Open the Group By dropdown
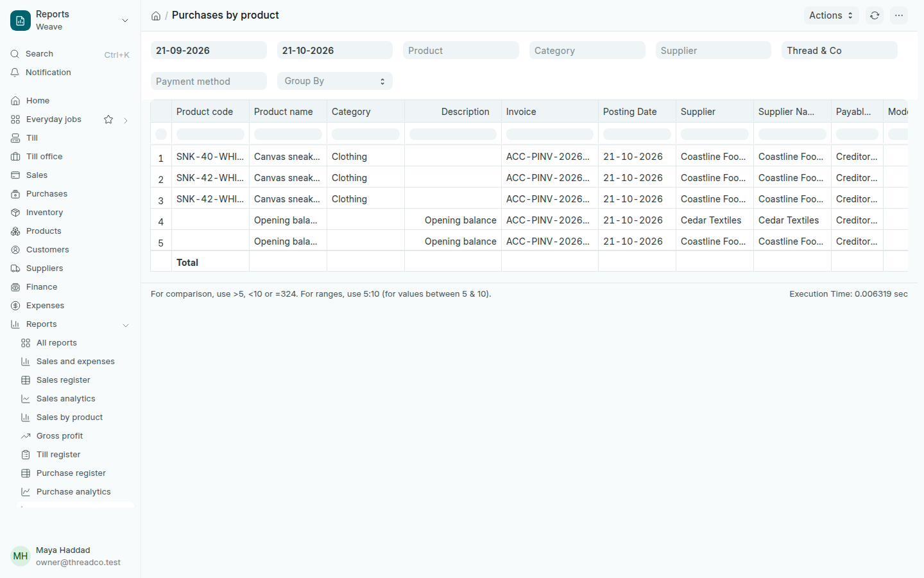This screenshot has height=578, width=924. coord(334,81)
